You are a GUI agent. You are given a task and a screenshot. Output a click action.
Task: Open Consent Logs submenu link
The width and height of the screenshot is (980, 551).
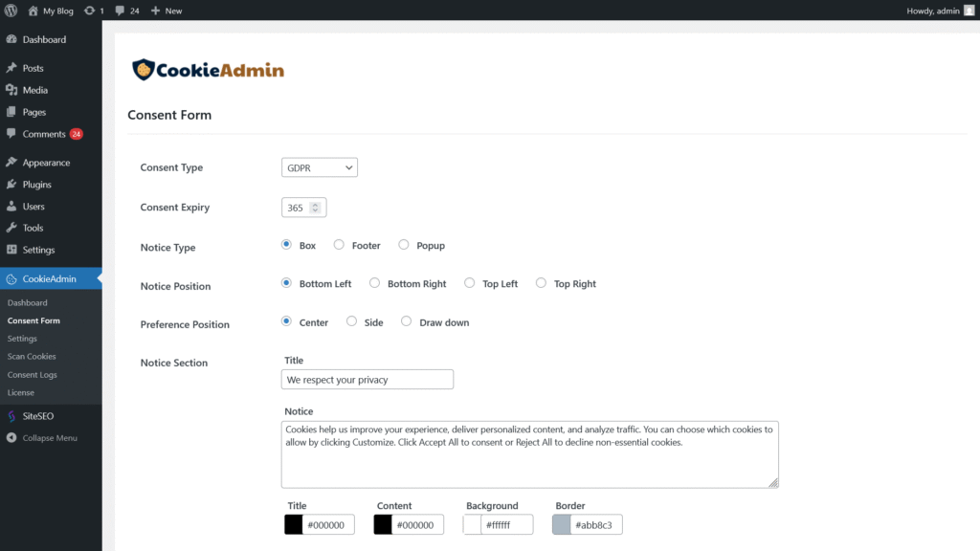point(32,374)
